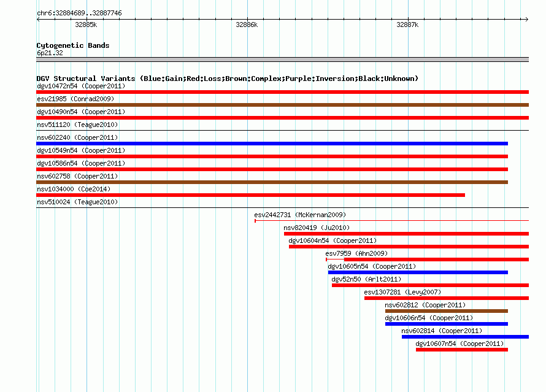This screenshot has height=392, width=546.
Task: Open the esv2442731 (McKernan2009) label
Action: click(300, 215)
